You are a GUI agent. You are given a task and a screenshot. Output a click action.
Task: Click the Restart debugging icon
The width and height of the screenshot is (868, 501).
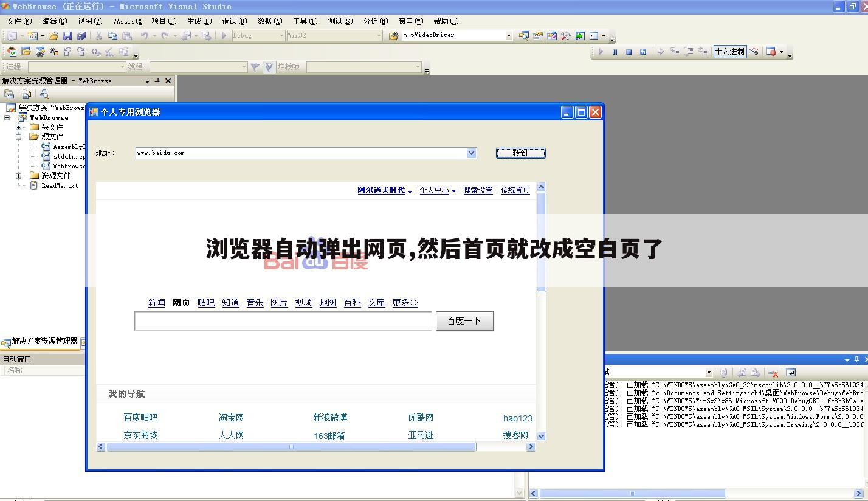[642, 52]
